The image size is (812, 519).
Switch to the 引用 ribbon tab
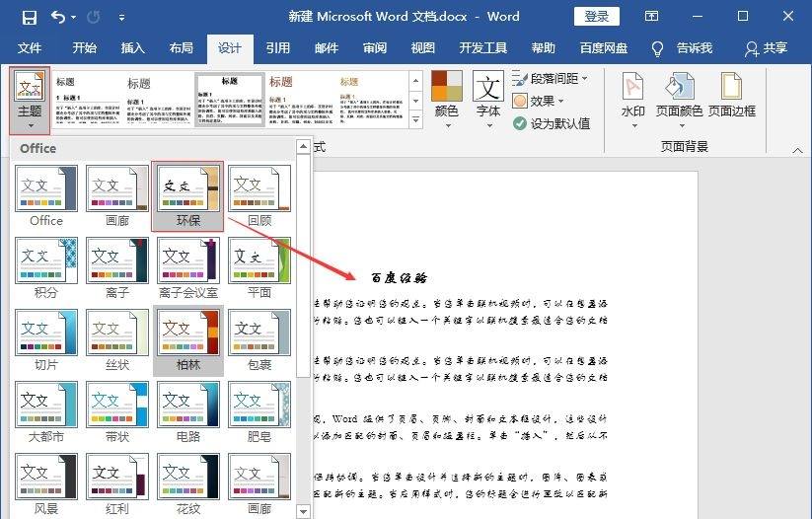tap(278, 48)
